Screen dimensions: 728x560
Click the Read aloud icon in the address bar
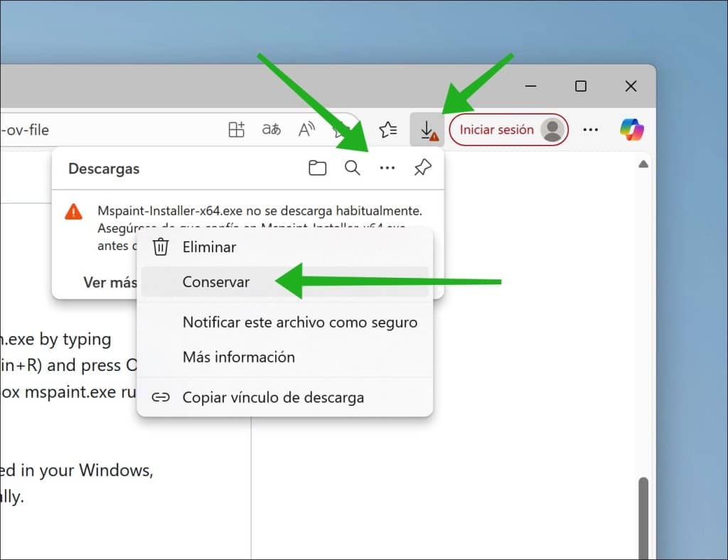[306, 130]
